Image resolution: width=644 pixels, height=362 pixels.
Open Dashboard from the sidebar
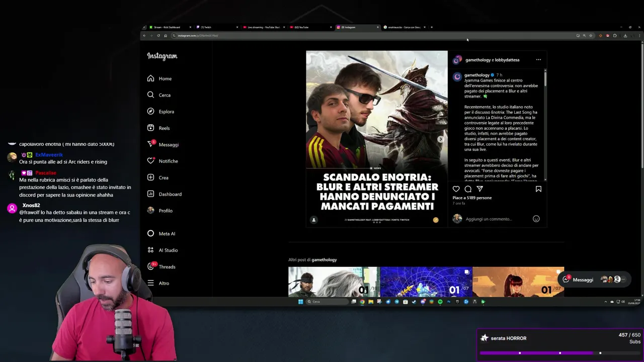pyautogui.click(x=164, y=194)
